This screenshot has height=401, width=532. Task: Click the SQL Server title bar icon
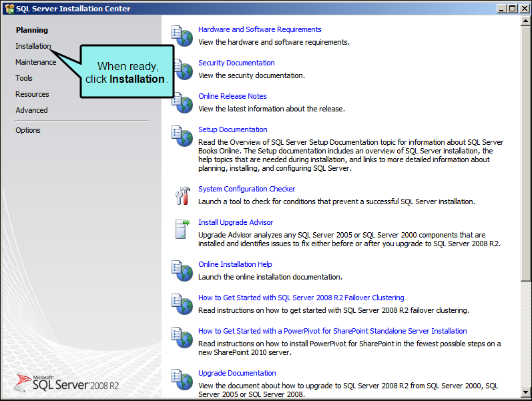(9, 9)
